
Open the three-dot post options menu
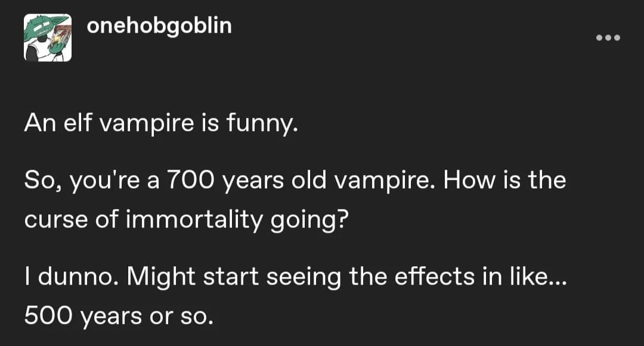point(608,38)
